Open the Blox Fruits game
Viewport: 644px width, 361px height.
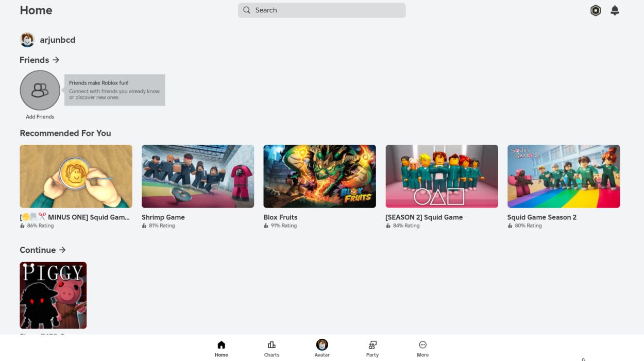pos(319,176)
